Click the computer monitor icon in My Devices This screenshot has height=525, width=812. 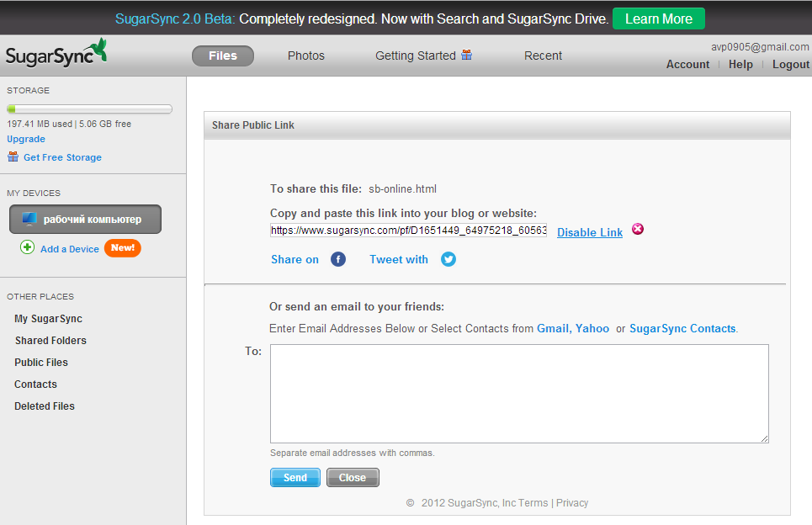click(29, 219)
